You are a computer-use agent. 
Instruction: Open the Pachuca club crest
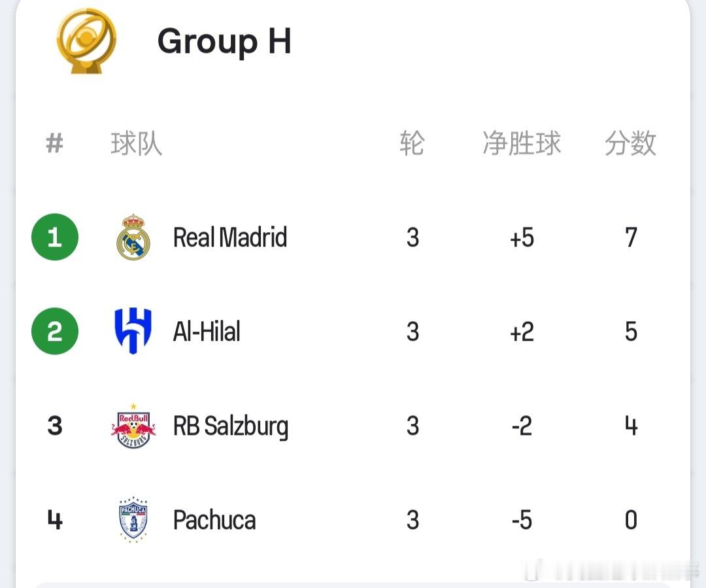point(133,519)
